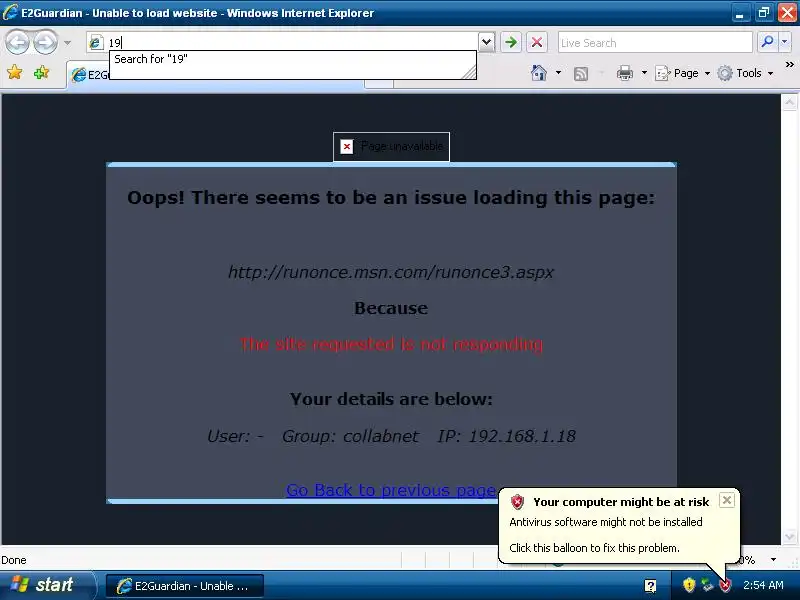The image size is (800, 600).
Task: Click the network connection tray icon
Action: (707, 585)
